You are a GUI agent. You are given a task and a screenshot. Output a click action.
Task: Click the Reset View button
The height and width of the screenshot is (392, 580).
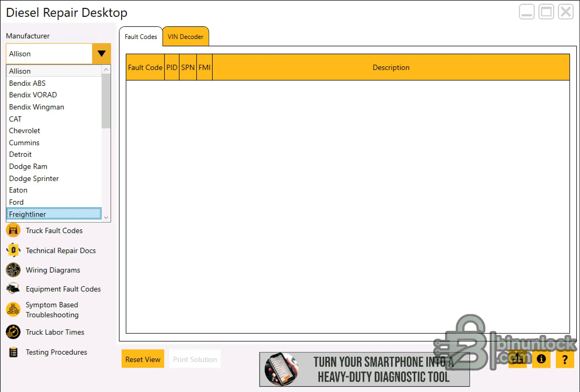pyautogui.click(x=143, y=359)
